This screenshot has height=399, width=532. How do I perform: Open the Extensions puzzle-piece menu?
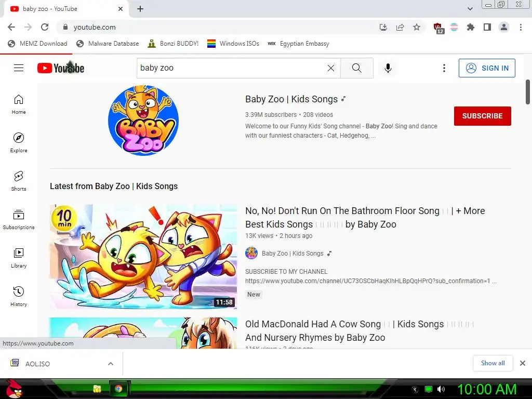tap(471, 27)
